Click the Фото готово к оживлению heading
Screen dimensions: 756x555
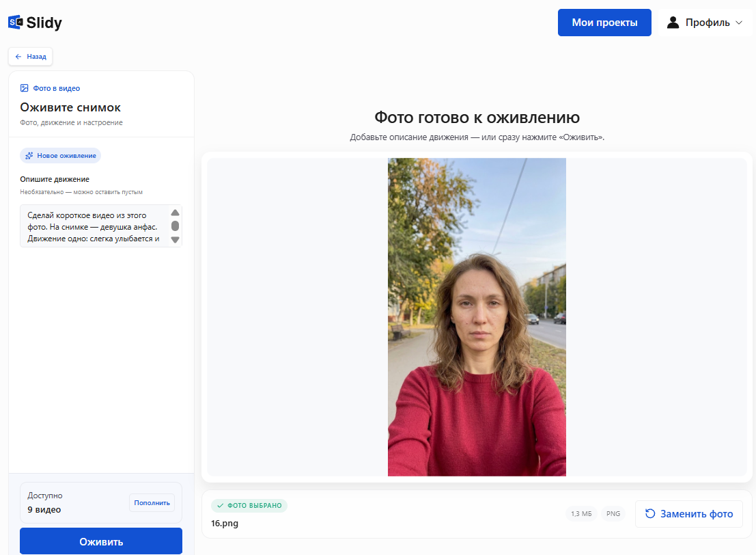tap(477, 118)
